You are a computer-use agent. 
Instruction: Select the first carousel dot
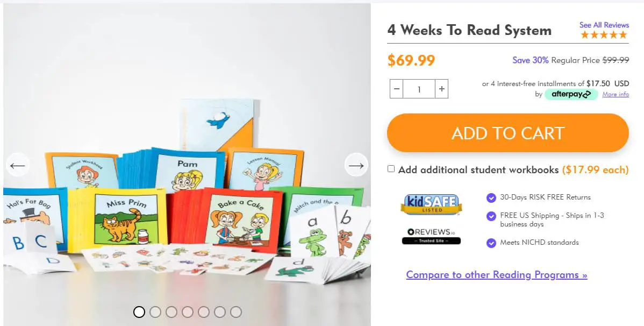[139, 312]
